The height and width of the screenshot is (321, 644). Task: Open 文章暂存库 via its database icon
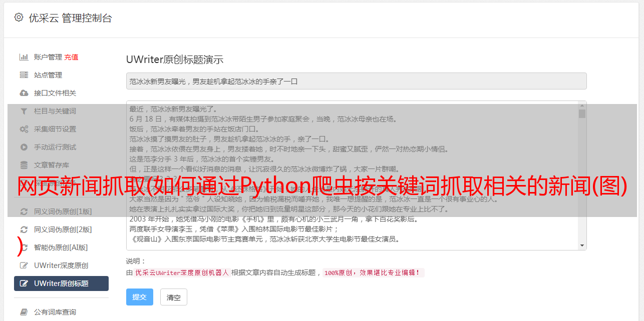tap(24, 165)
